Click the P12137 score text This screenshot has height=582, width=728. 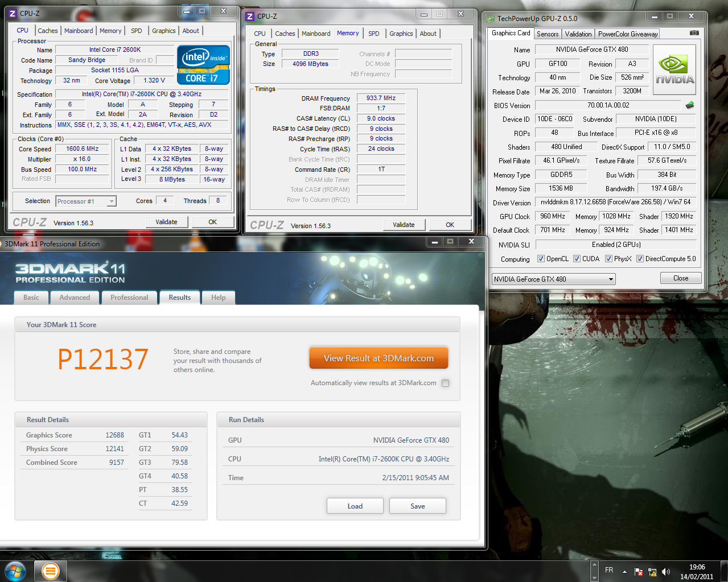tap(102, 359)
